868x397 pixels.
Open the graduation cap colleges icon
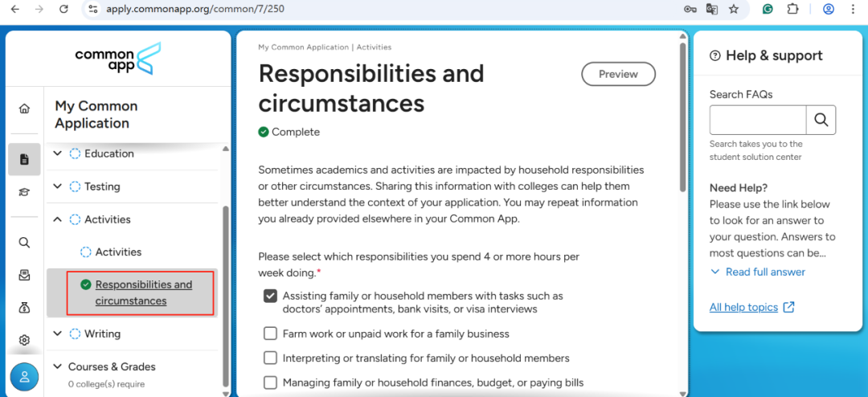point(24,192)
